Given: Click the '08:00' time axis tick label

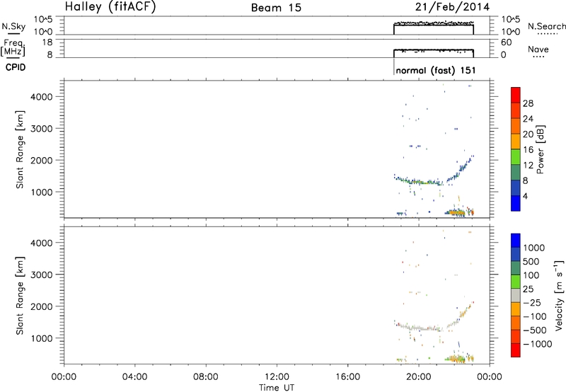Looking at the screenshot, I should (206, 377).
